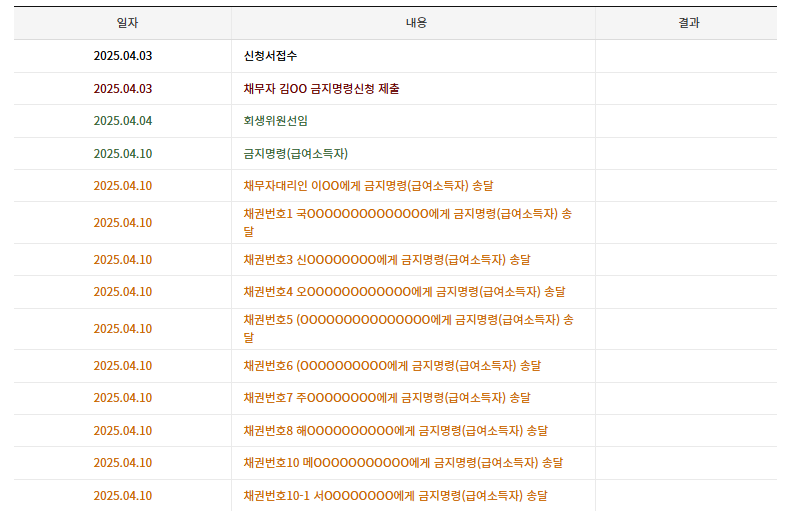Click the 금지명령(급여소득자) entry without 송달
Screen dimensions: 791x521
pos(296,154)
